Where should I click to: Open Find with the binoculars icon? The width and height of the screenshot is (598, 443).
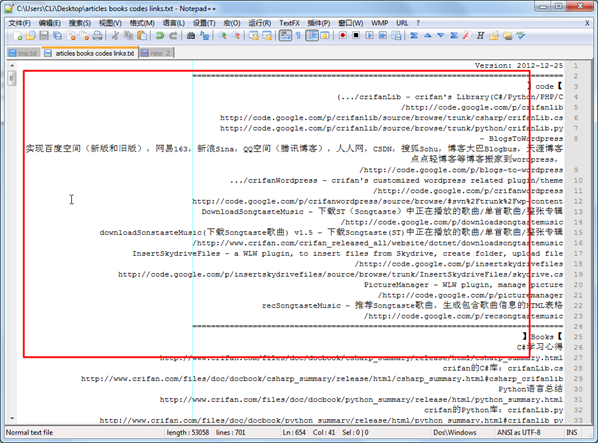tap(191, 36)
